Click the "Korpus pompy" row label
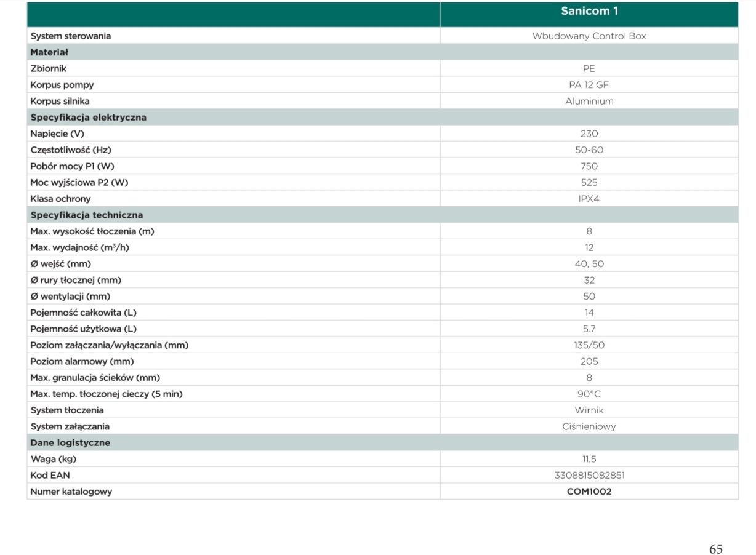756x555 pixels. [x=62, y=85]
